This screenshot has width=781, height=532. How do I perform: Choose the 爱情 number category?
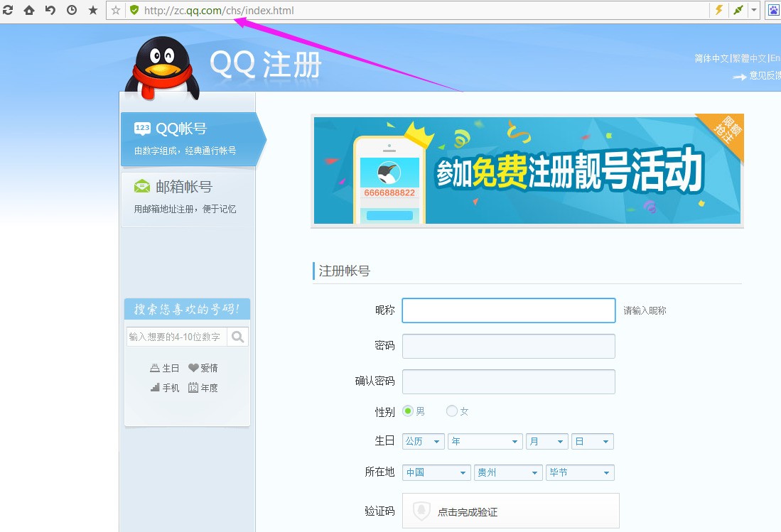[203, 368]
